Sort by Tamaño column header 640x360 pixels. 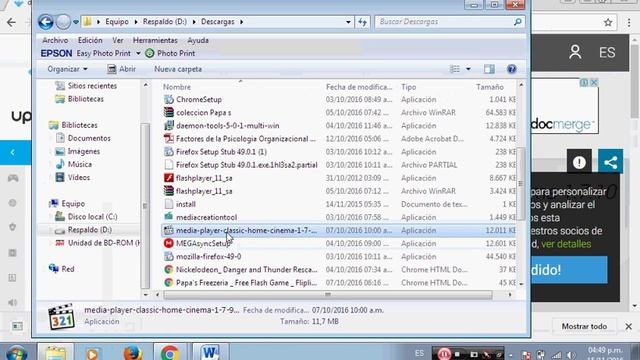tap(489, 87)
